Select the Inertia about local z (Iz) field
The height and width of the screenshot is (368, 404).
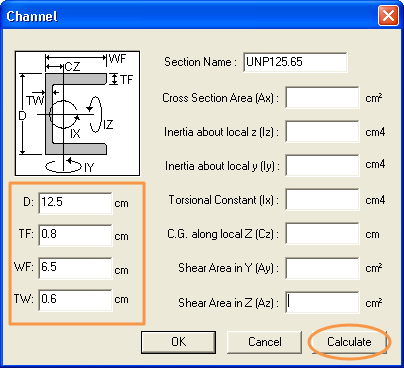(322, 132)
